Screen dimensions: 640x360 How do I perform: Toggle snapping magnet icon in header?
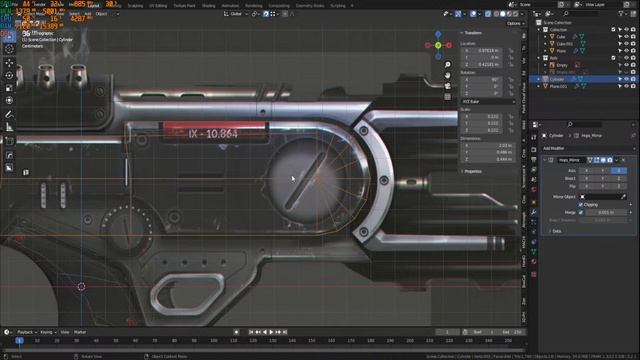(266, 14)
